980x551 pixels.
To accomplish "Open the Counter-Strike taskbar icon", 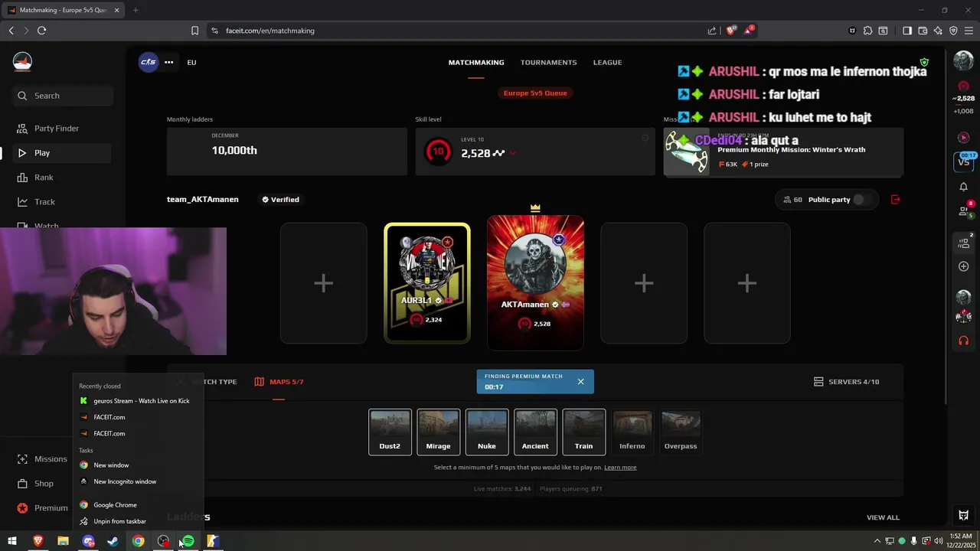I will [x=213, y=541].
